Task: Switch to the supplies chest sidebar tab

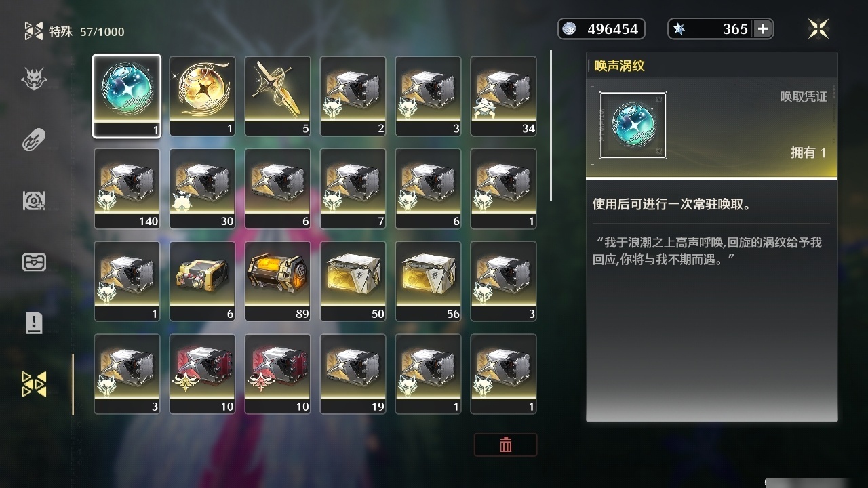Action: (x=34, y=262)
